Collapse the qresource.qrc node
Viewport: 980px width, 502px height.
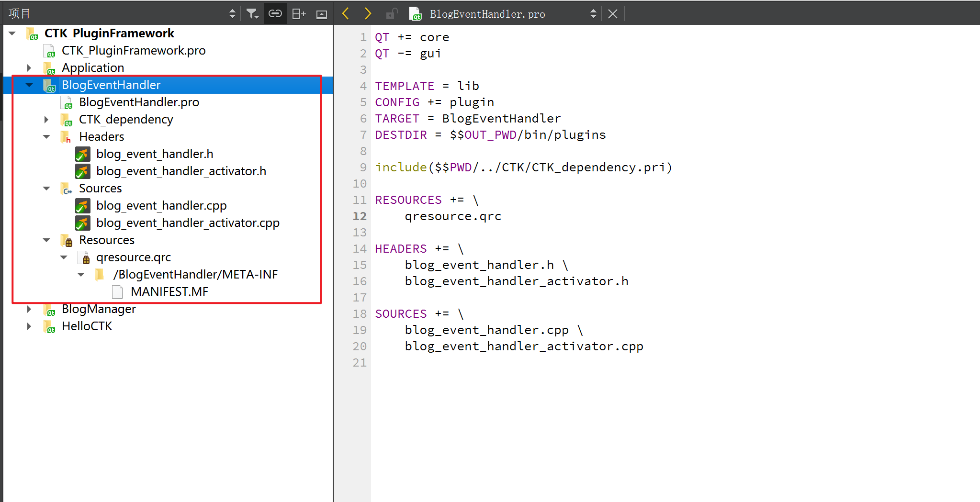[64, 257]
